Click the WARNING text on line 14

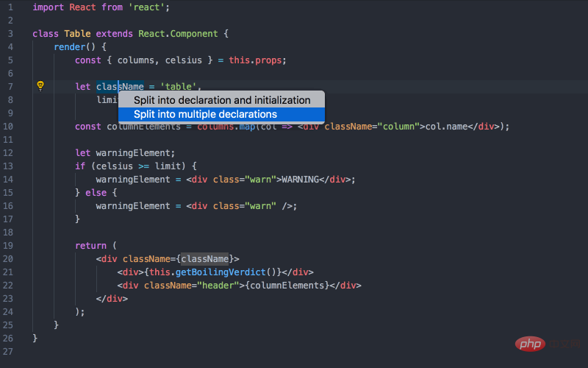[300, 180]
